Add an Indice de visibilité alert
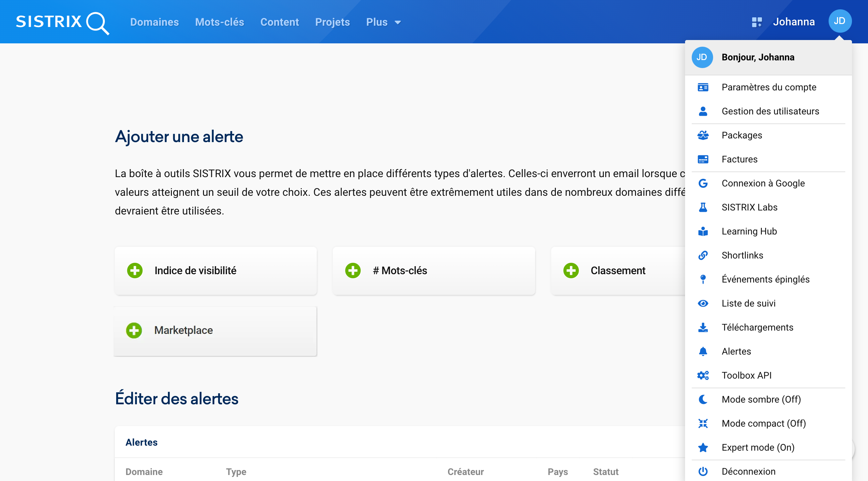 coord(216,271)
